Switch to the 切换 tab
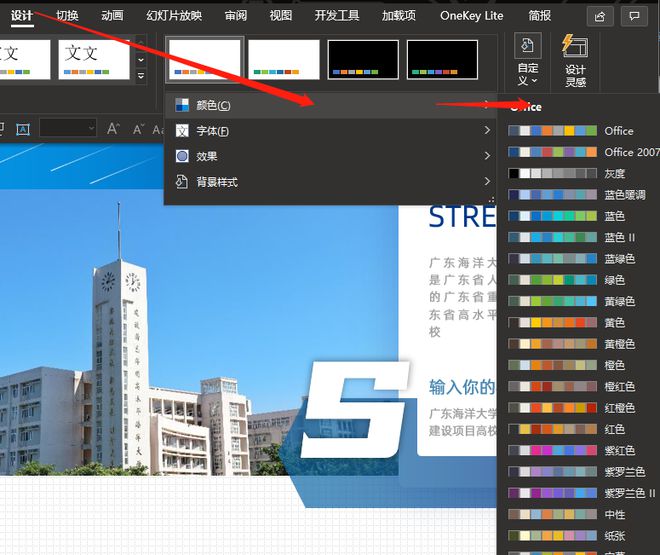The image size is (660, 555). coord(67,16)
